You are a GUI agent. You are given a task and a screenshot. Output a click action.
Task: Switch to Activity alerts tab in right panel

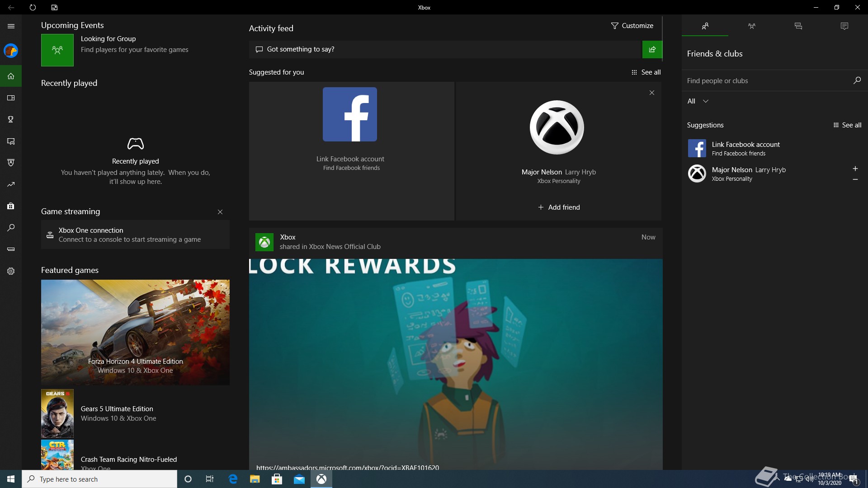pyautogui.click(x=844, y=26)
